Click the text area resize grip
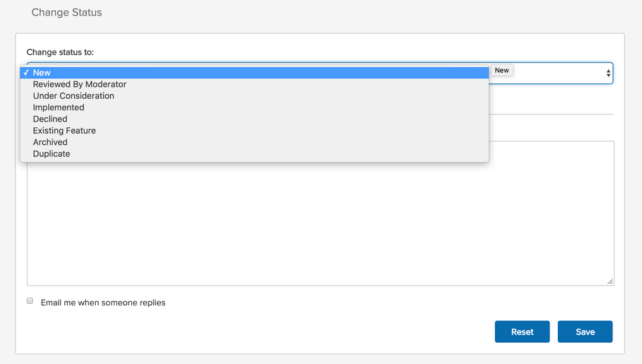 click(x=610, y=281)
